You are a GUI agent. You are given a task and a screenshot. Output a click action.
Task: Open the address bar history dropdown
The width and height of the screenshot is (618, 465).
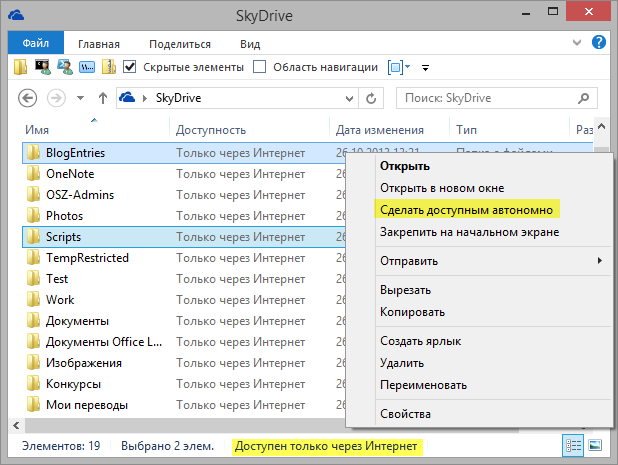click(x=349, y=98)
